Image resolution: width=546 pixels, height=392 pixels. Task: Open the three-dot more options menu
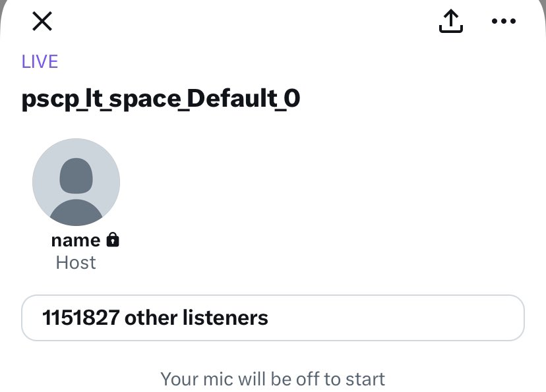[x=504, y=22]
